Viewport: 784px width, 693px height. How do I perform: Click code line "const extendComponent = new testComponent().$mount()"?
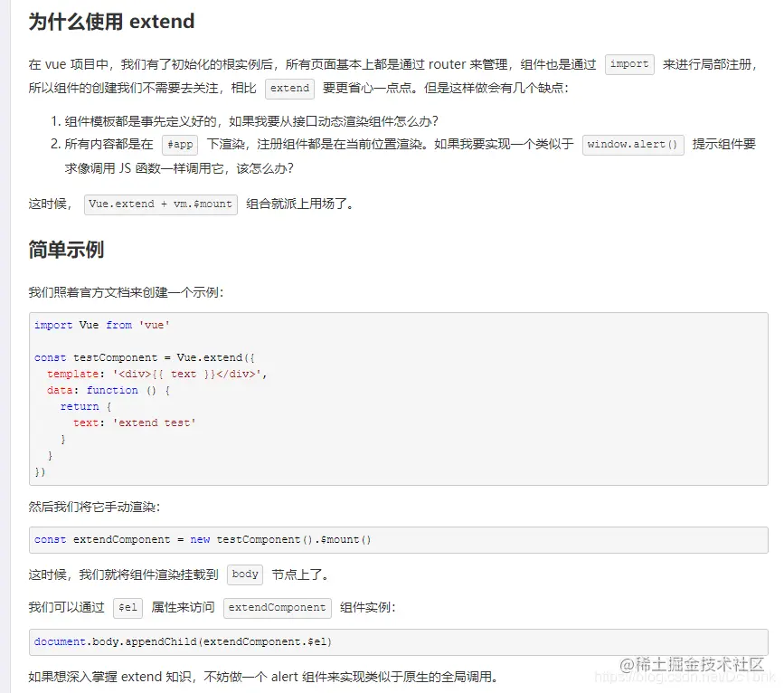point(203,540)
